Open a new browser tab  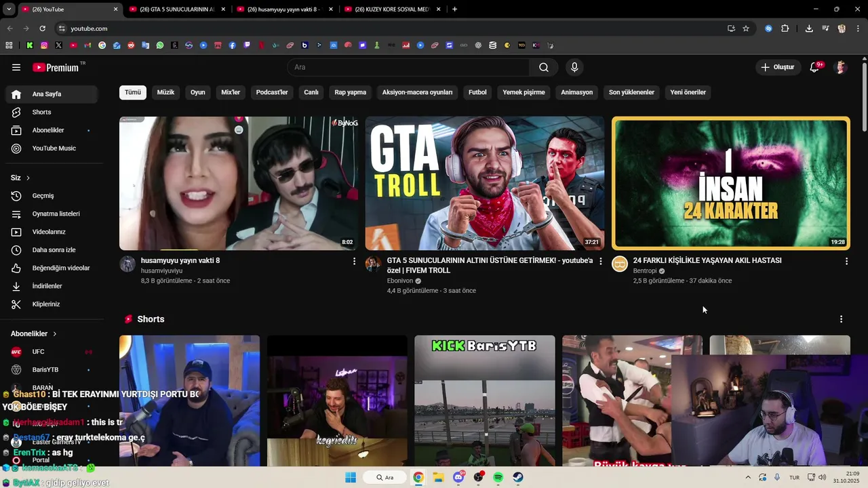454,9
